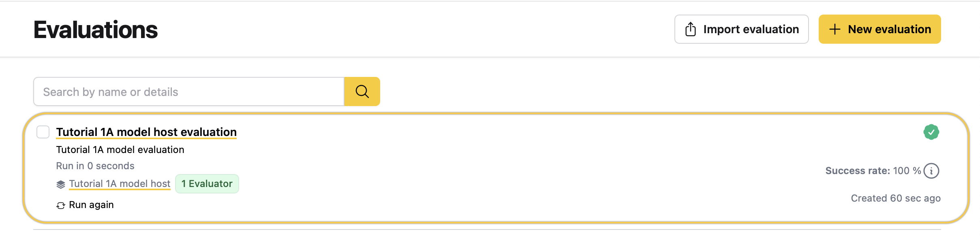980x238 pixels.
Task: Open the Tutorial 1A model host evaluation link
Action: click(146, 132)
